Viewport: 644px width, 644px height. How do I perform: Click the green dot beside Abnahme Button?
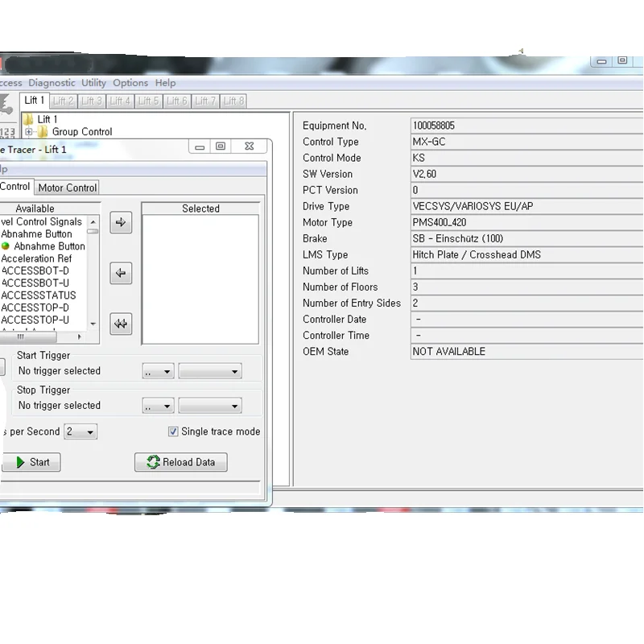pyautogui.click(x=6, y=246)
